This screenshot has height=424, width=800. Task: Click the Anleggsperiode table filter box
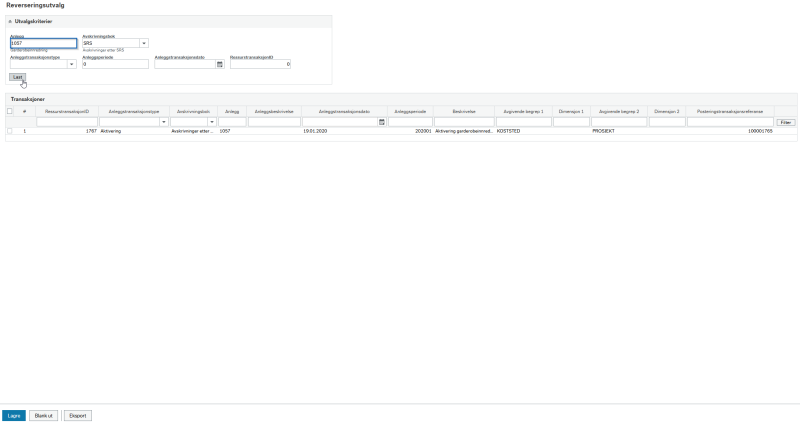[410, 122]
